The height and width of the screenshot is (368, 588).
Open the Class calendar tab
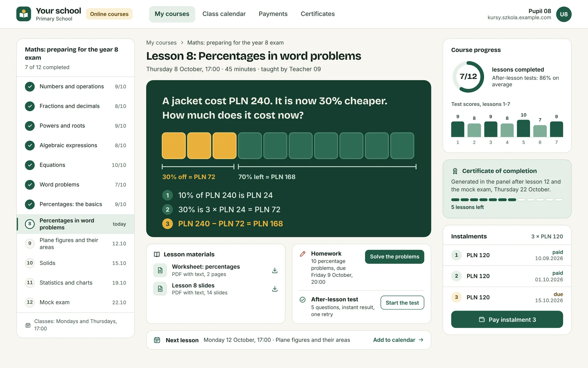(x=224, y=14)
